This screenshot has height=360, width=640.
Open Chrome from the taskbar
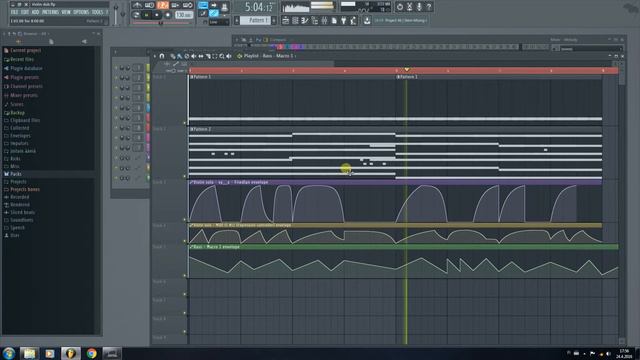pyautogui.click(x=91, y=353)
